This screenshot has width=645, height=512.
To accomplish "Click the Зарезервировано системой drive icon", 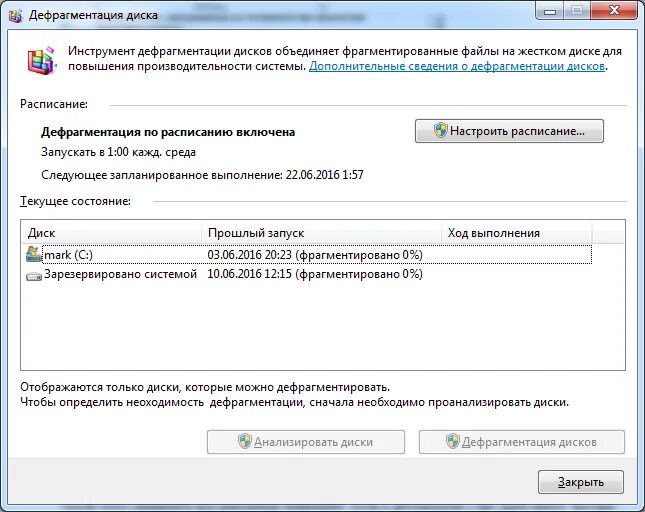I will pos(34,276).
